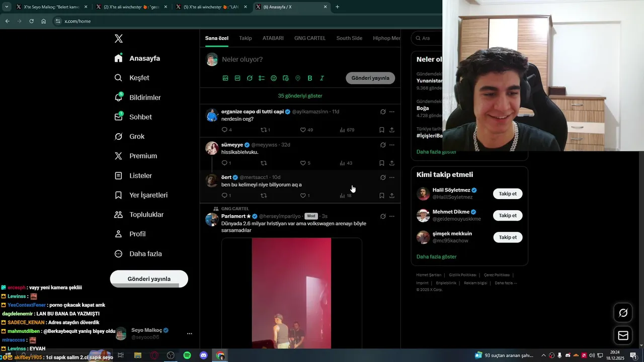
Task: Ask Grok about nerdesin ceg? post
Action: (383, 112)
